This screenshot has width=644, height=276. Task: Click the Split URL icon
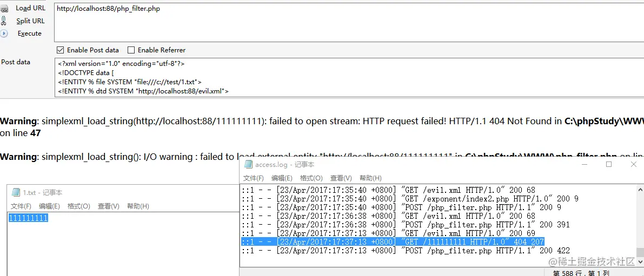pyautogui.click(x=4, y=21)
